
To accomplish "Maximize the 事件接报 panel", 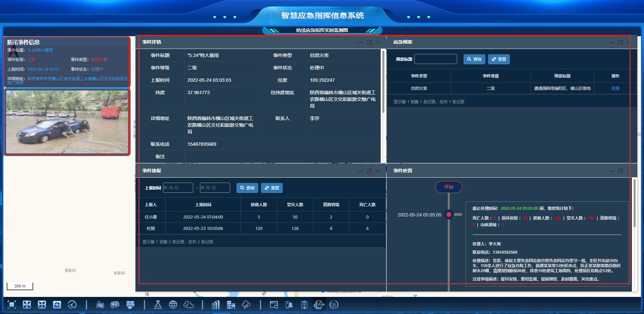I will pos(369,171).
